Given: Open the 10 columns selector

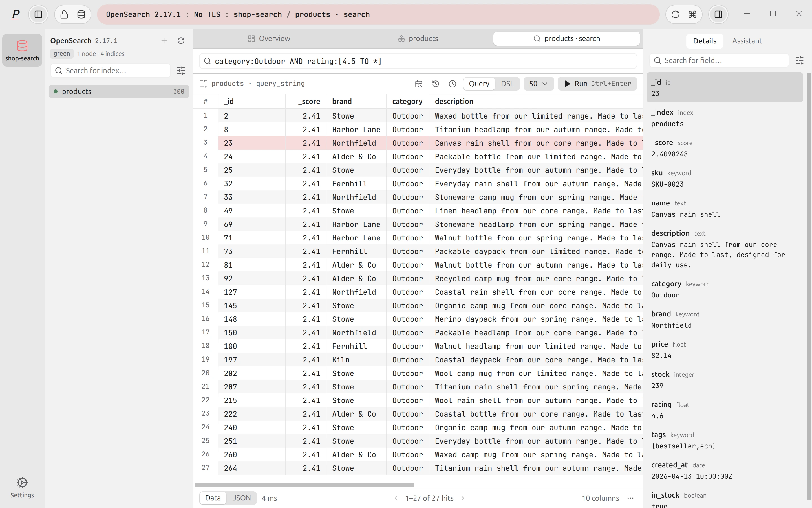Looking at the screenshot, I should coord(600,498).
